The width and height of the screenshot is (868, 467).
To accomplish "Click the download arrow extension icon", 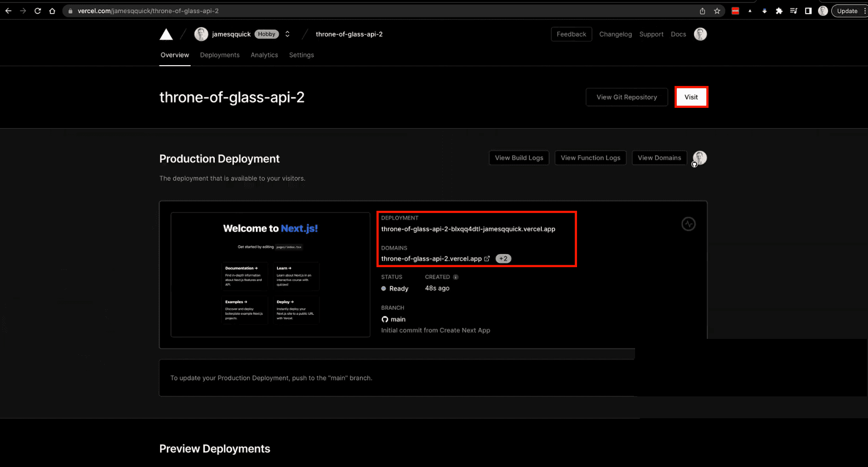I will pos(764,11).
